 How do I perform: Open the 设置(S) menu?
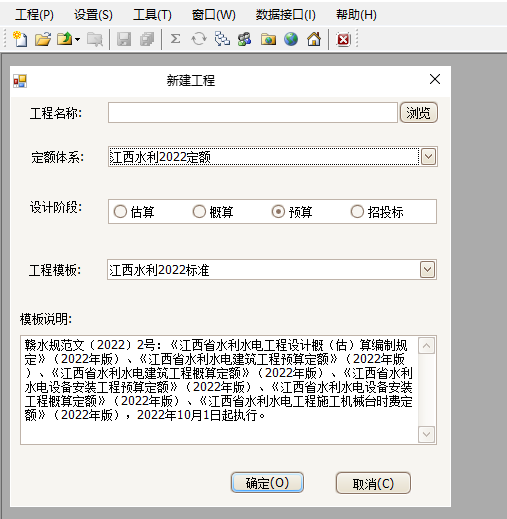[93, 15]
